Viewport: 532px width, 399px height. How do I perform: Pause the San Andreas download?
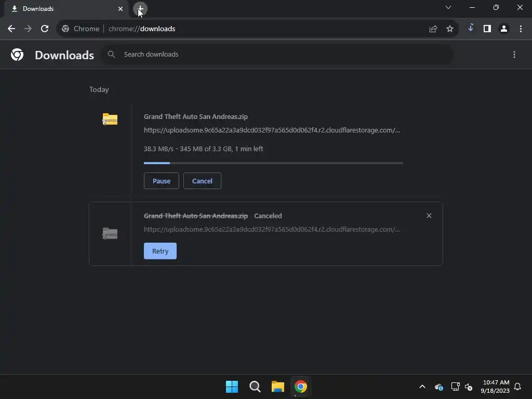click(x=162, y=181)
